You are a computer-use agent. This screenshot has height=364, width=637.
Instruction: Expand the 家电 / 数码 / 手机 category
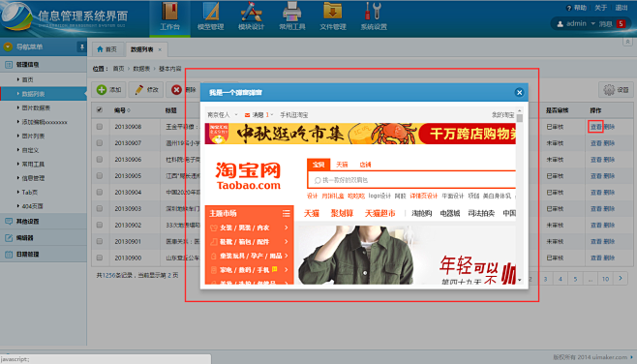[x=249, y=270]
